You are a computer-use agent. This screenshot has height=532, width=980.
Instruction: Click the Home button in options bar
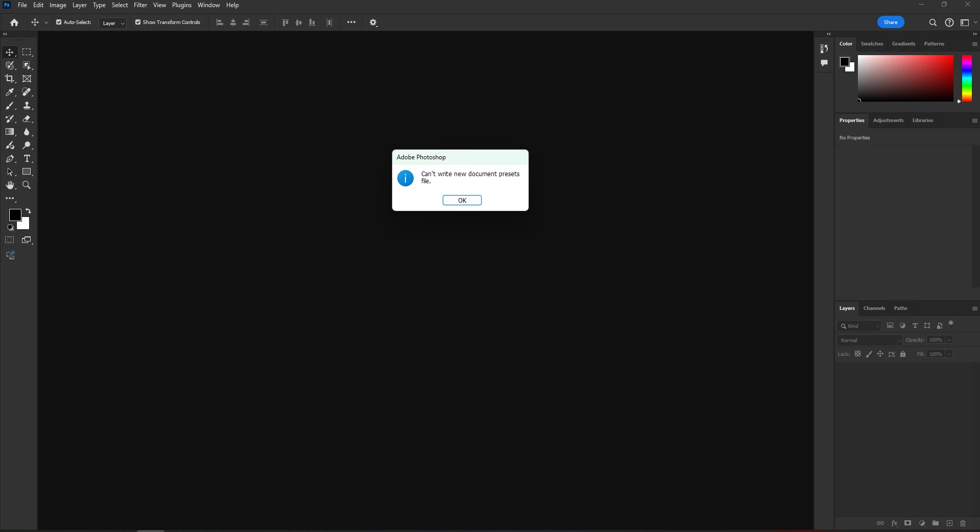(x=14, y=22)
